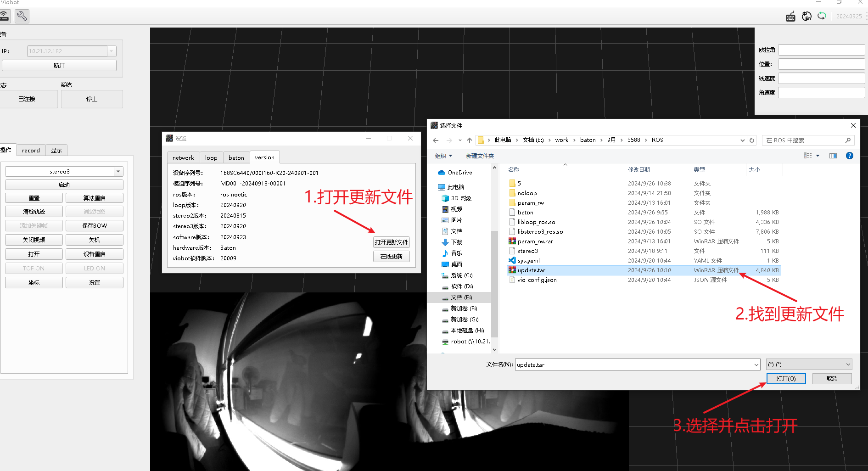Click 取消 button in file dialog

[x=832, y=379]
